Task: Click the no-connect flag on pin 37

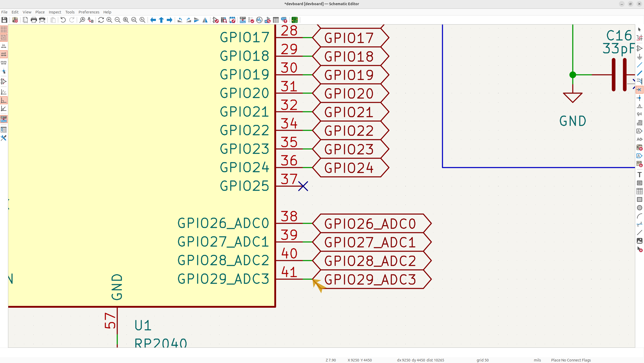Action: click(x=303, y=186)
